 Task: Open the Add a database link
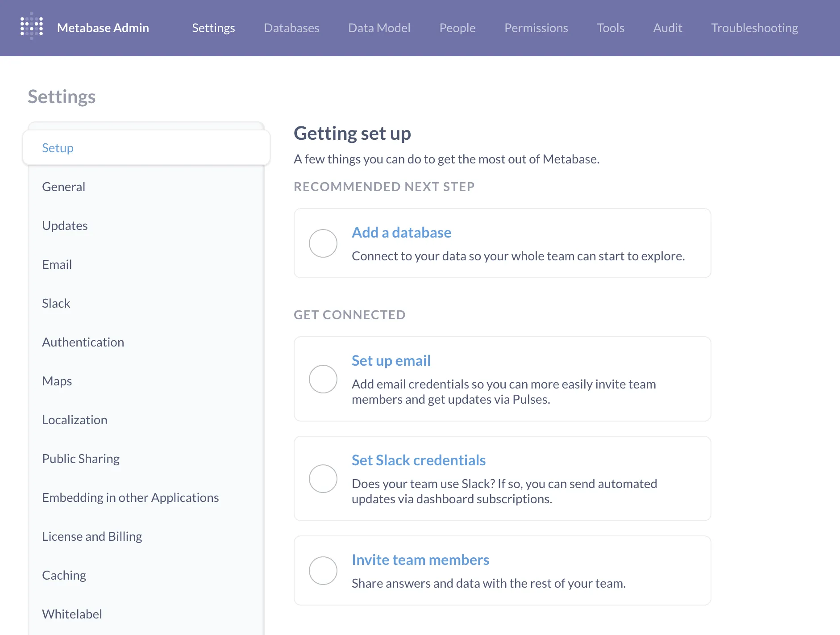coord(401,232)
